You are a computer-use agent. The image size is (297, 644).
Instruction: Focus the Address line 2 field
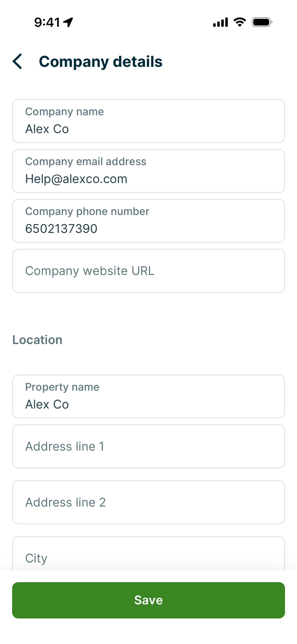point(148,502)
